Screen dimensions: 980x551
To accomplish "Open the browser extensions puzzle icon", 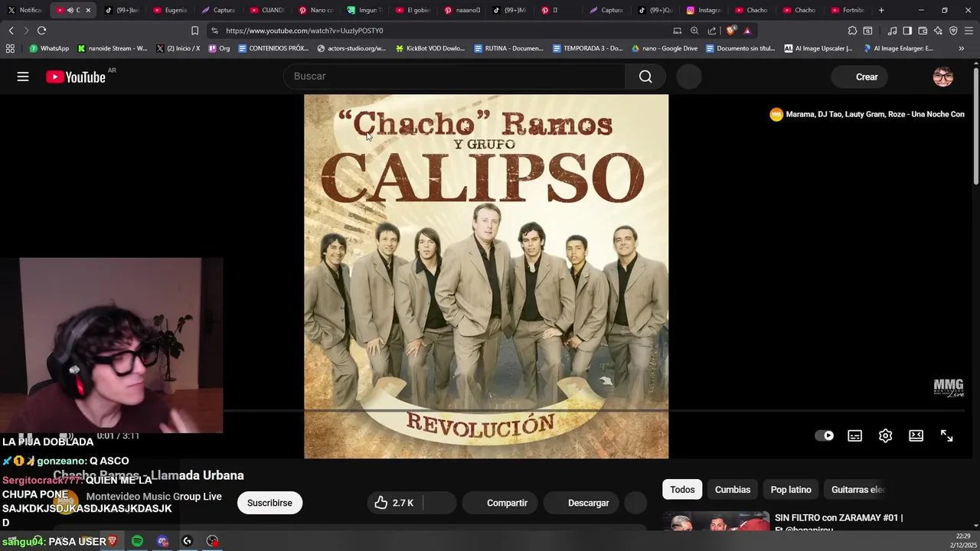I will tap(852, 31).
